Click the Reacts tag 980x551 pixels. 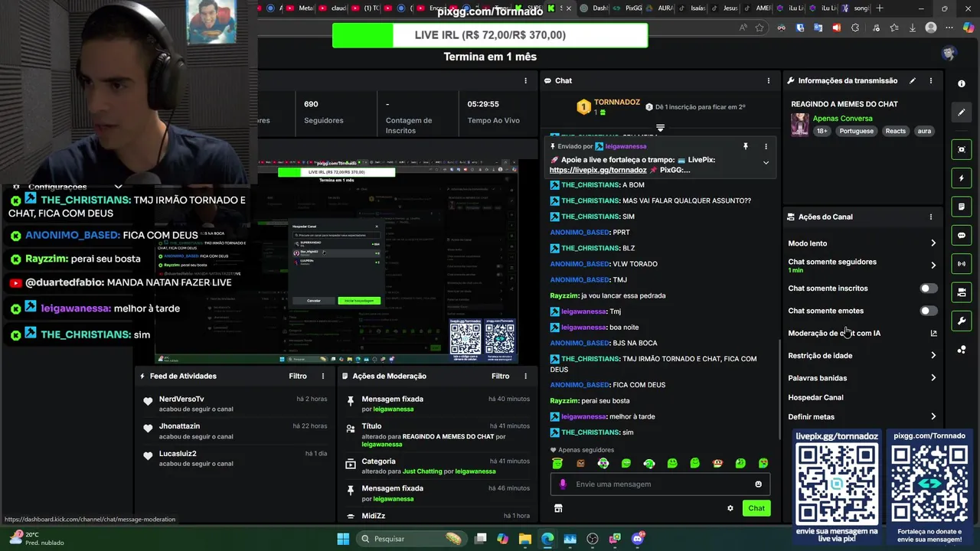tap(896, 131)
